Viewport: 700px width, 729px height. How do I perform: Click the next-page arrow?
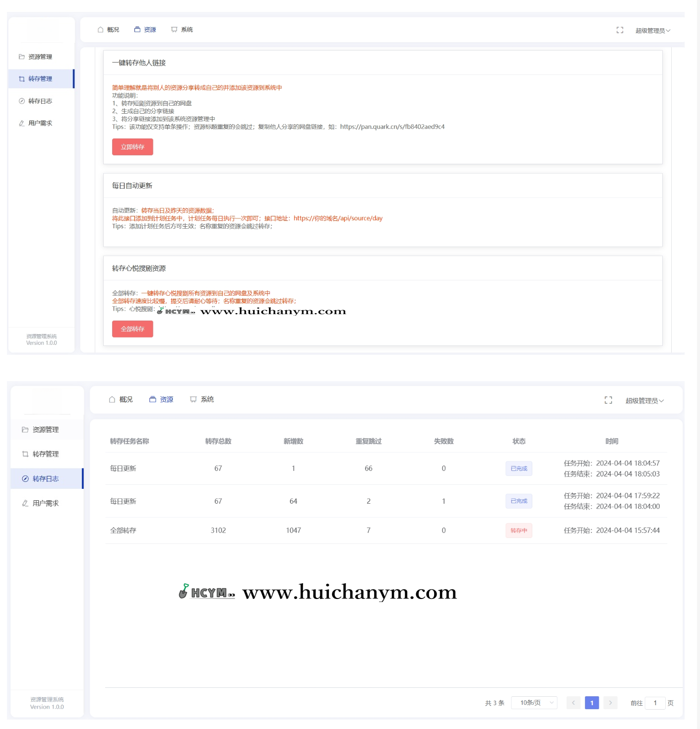610,703
